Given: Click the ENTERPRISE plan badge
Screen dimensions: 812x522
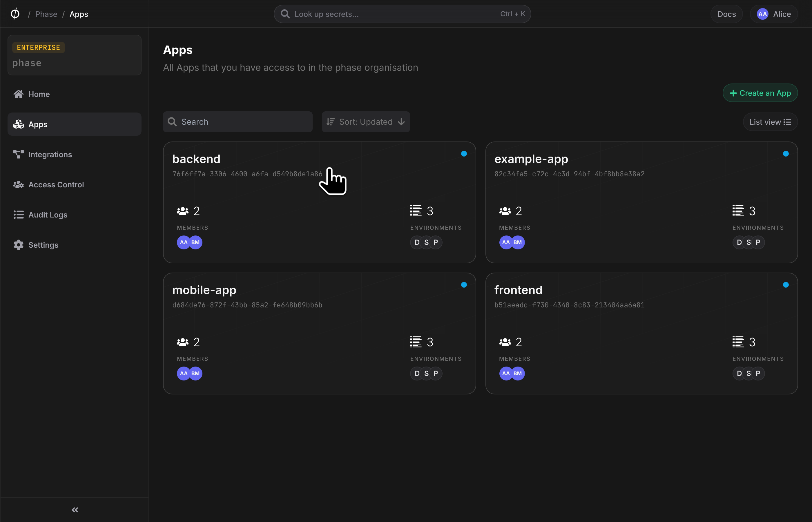Looking at the screenshot, I should click(38, 48).
